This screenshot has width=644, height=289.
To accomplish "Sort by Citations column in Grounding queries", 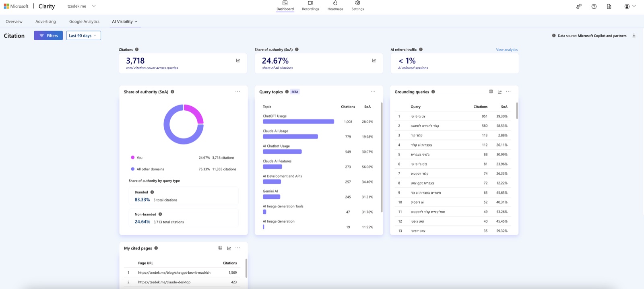I will [480, 107].
